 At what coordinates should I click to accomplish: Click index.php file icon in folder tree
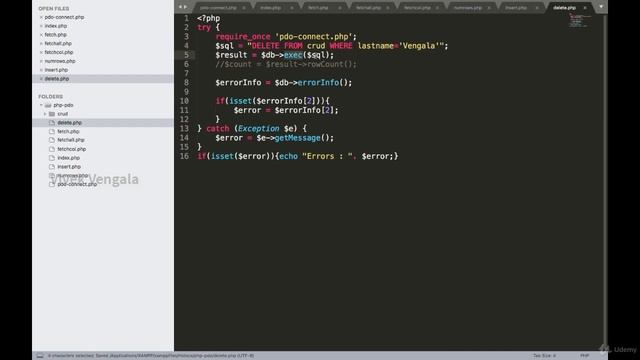point(52,158)
